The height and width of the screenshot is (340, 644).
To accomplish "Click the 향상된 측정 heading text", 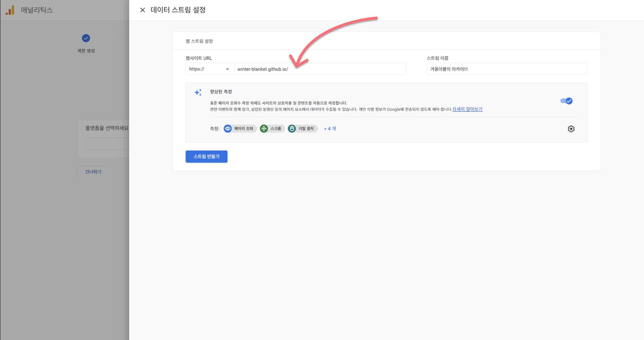I will point(221,92).
